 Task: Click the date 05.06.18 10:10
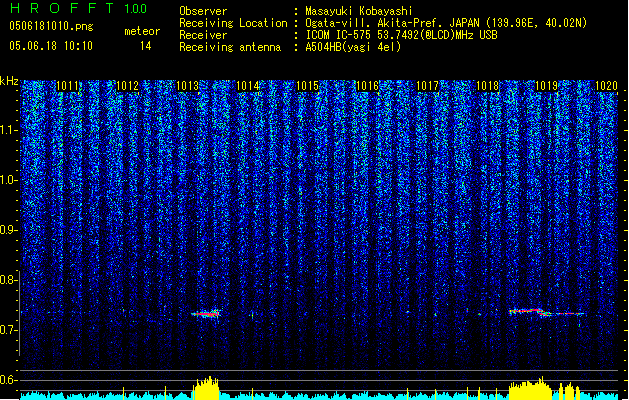point(51,46)
